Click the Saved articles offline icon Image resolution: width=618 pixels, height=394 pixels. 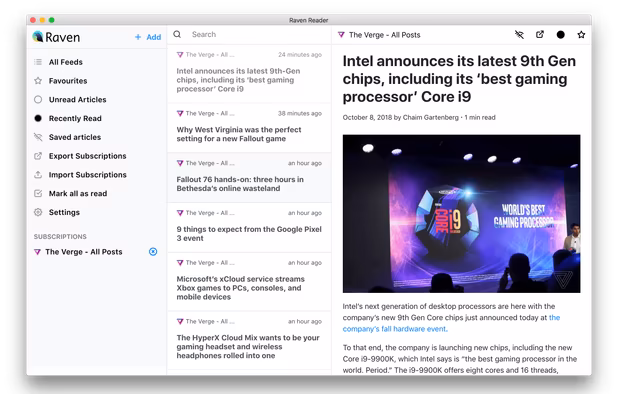coord(38,137)
